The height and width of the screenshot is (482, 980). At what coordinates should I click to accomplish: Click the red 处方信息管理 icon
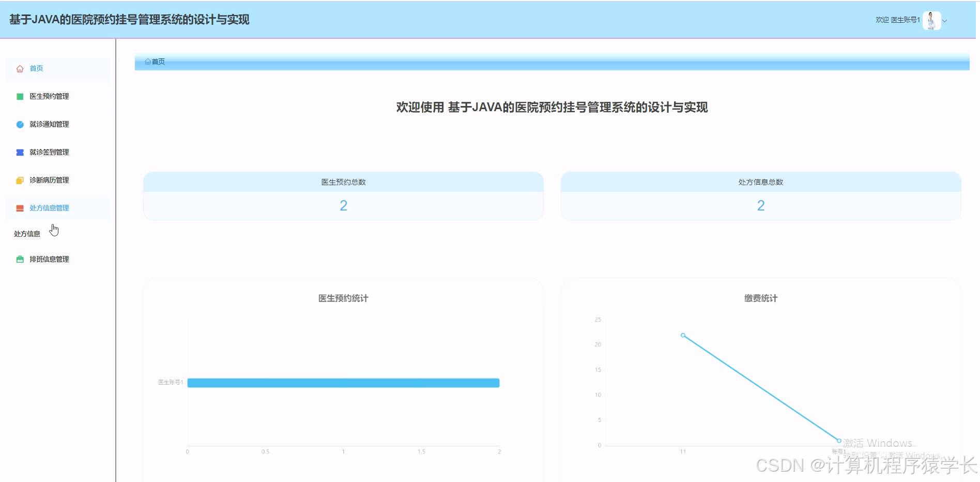click(x=19, y=207)
